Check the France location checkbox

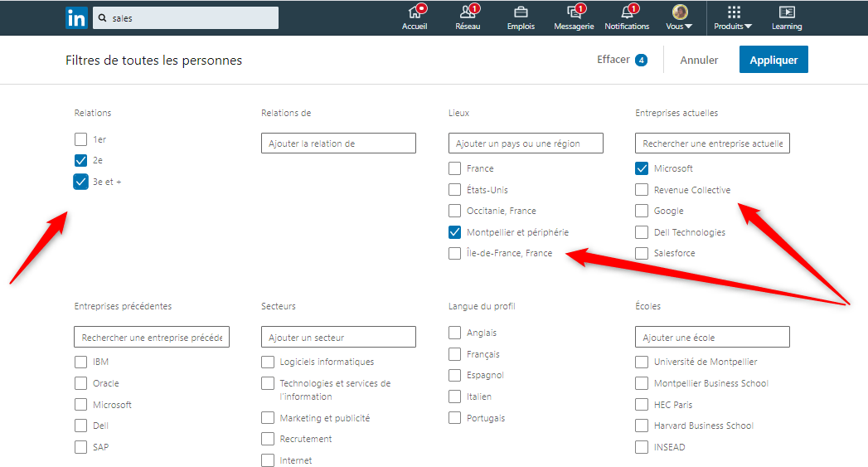tap(454, 168)
